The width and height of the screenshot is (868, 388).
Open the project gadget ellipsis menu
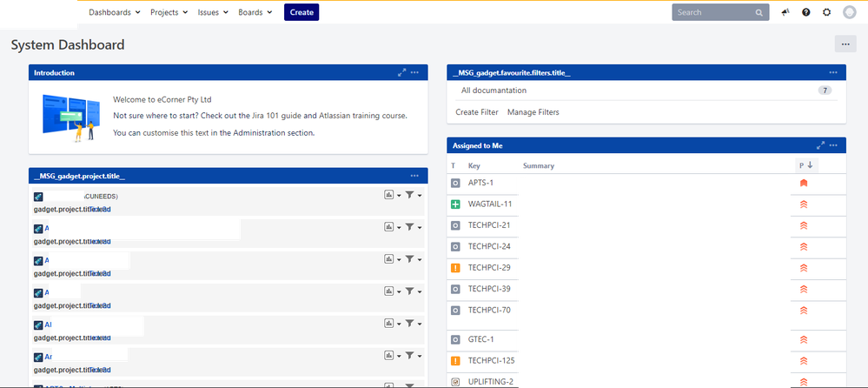pyautogui.click(x=414, y=176)
